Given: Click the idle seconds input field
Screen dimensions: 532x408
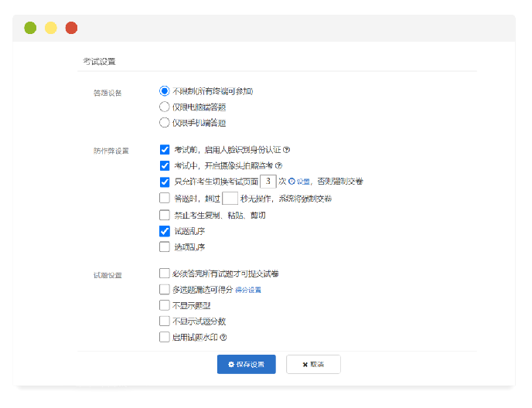Looking at the screenshot, I should [230, 199].
